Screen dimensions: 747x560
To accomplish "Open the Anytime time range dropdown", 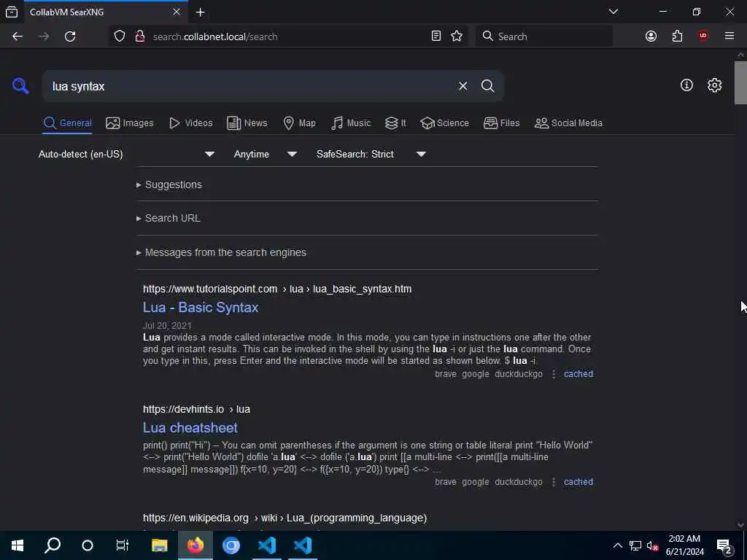I will click(266, 155).
